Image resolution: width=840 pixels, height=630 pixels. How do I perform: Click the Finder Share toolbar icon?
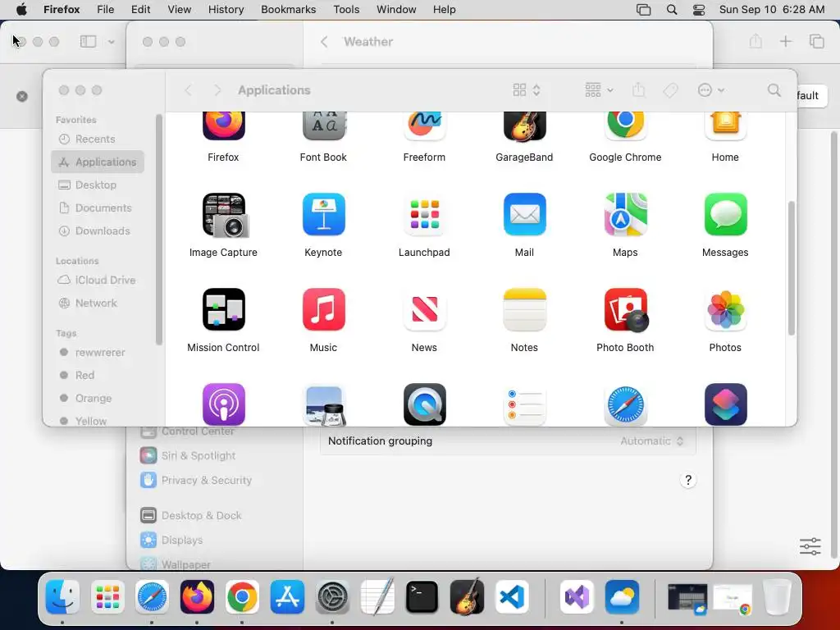(638, 90)
